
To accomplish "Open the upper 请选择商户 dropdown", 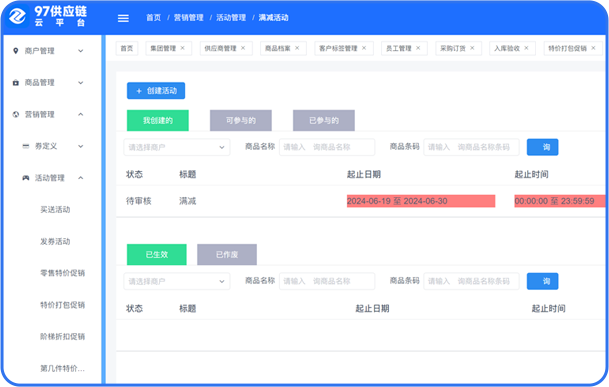I will point(177,147).
